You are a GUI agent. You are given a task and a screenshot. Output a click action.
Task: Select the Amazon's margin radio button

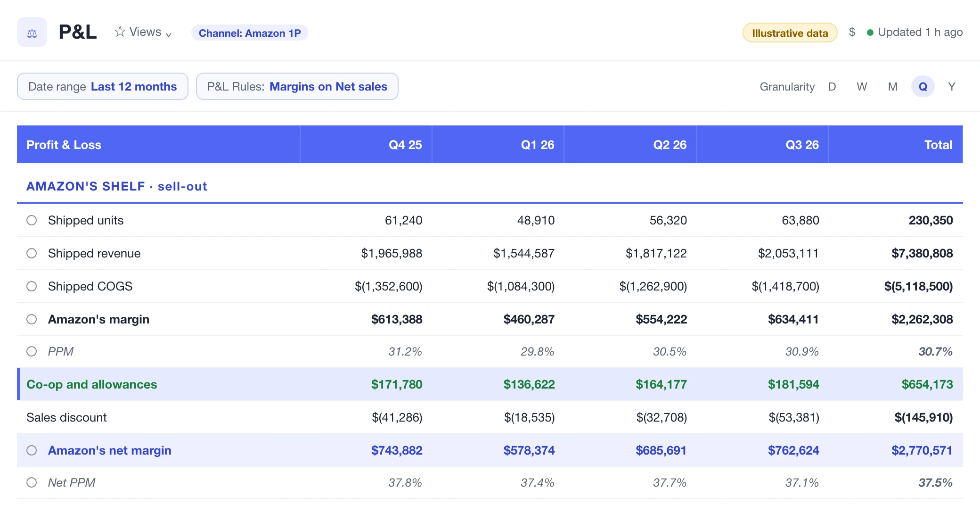coord(32,319)
